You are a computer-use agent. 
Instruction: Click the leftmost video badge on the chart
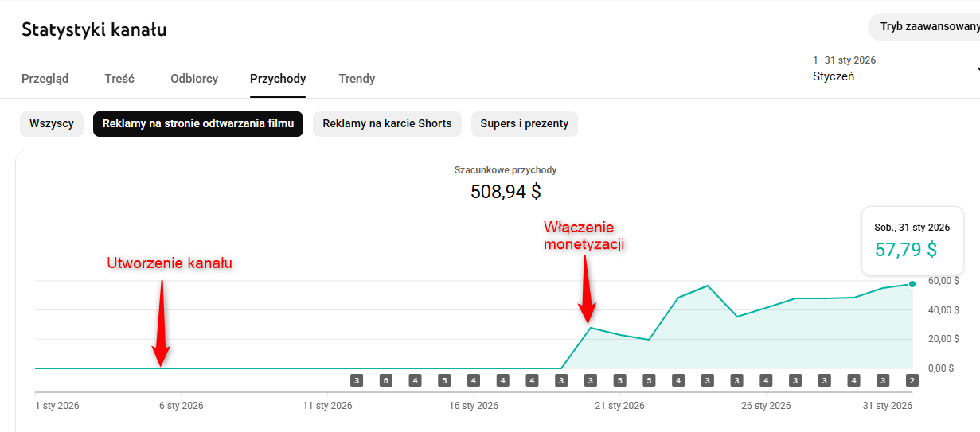[x=357, y=380]
